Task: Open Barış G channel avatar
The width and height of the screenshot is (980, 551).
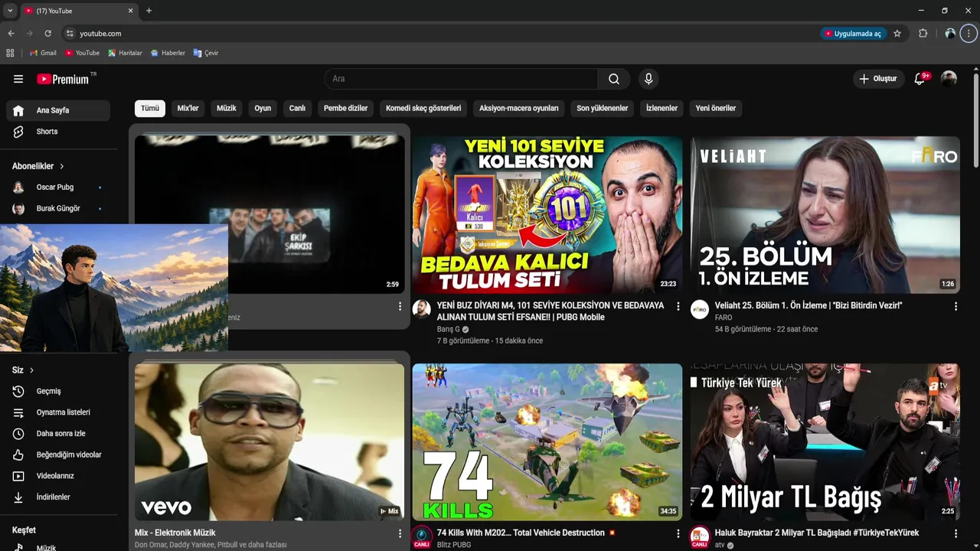Action: point(422,308)
